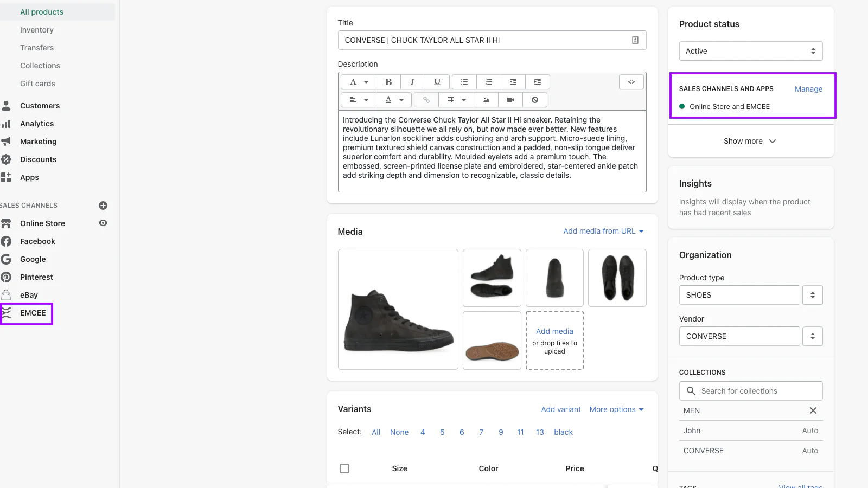Tick the select-all variants checkbox
This screenshot has height=488, width=868.
(x=344, y=468)
